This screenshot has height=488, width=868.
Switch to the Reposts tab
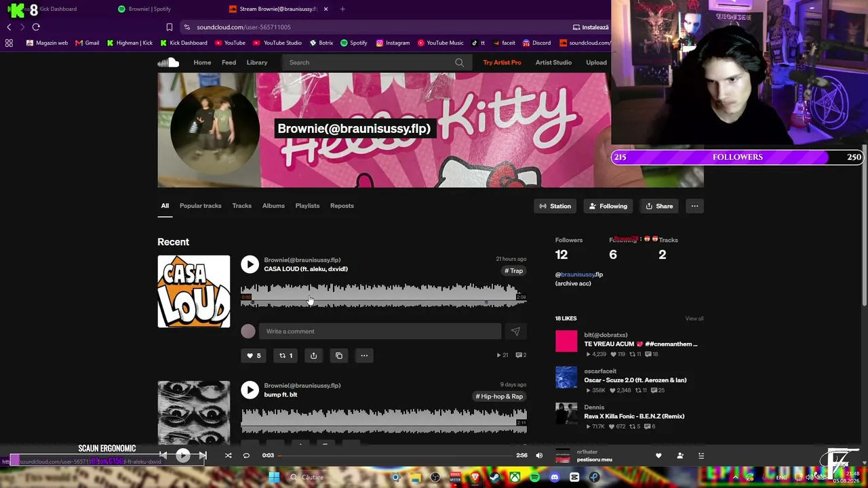pyautogui.click(x=342, y=206)
